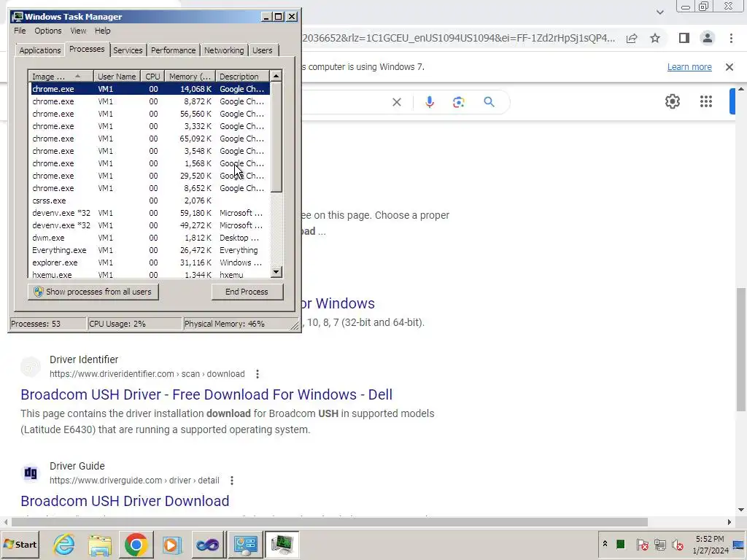Open Task Manager File menu

click(20, 31)
